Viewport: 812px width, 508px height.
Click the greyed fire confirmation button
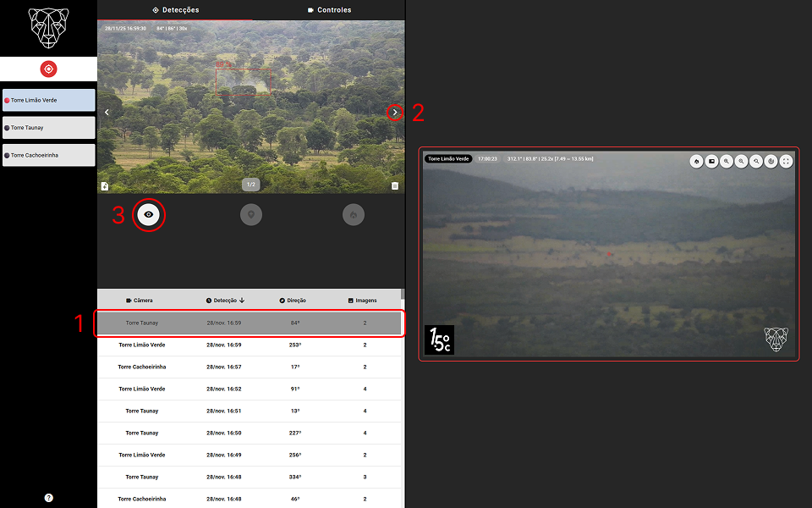pos(353,215)
